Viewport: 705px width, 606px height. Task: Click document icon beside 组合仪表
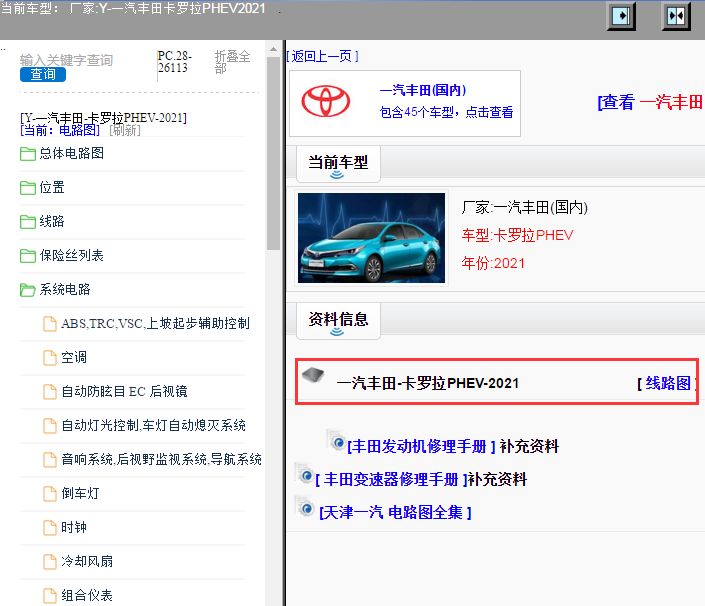click(50, 596)
